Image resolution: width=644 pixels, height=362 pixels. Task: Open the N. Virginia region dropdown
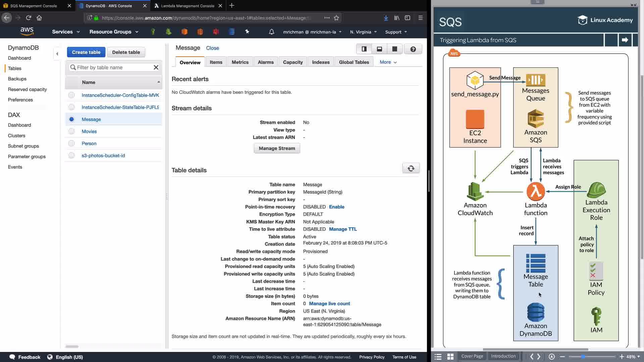point(363,32)
